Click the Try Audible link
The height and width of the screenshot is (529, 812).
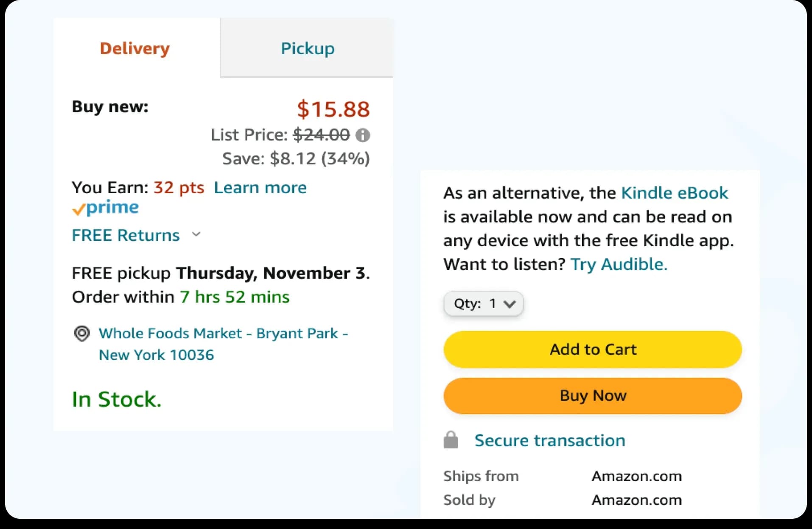click(618, 264)
